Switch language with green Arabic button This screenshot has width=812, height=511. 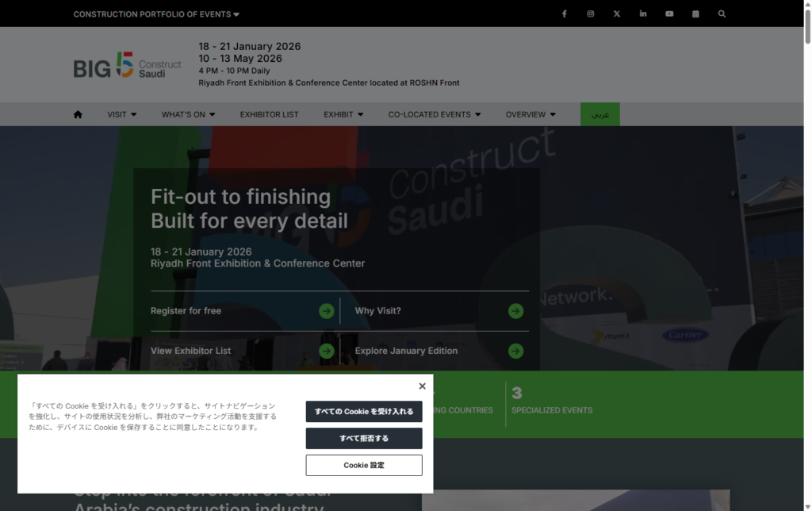600,114
